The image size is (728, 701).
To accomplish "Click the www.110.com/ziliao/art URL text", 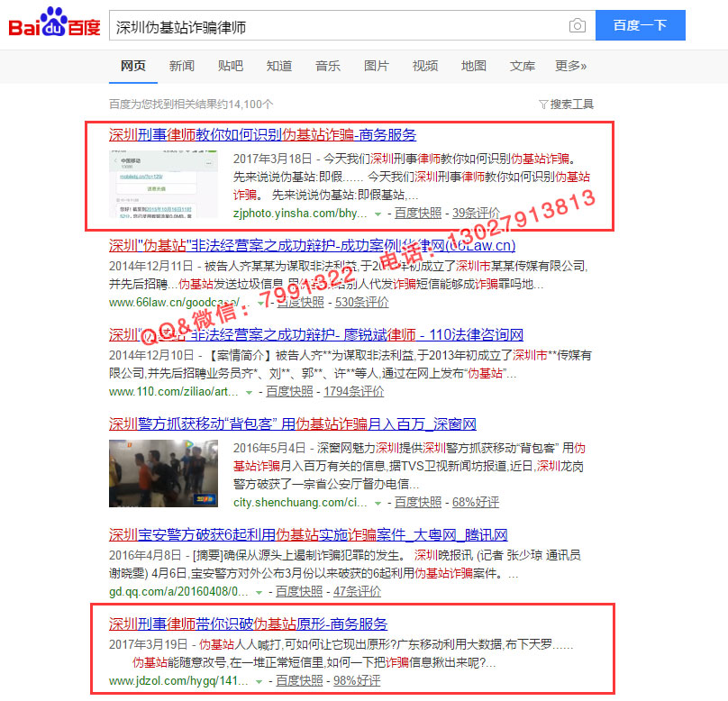I will click(x=174, y=391).
